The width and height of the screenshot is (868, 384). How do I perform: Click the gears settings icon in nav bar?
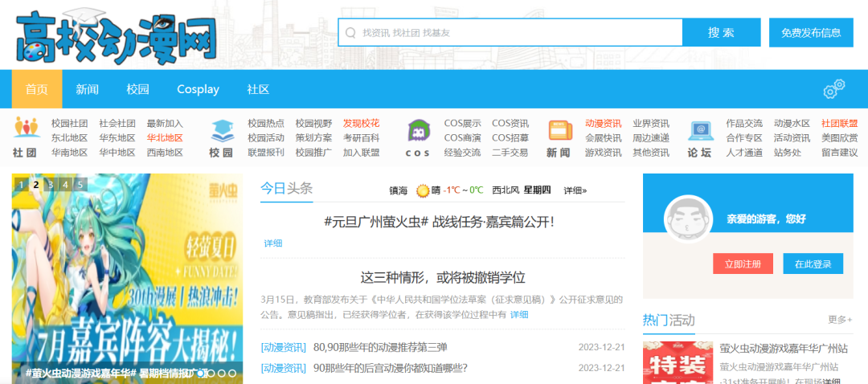834,89
